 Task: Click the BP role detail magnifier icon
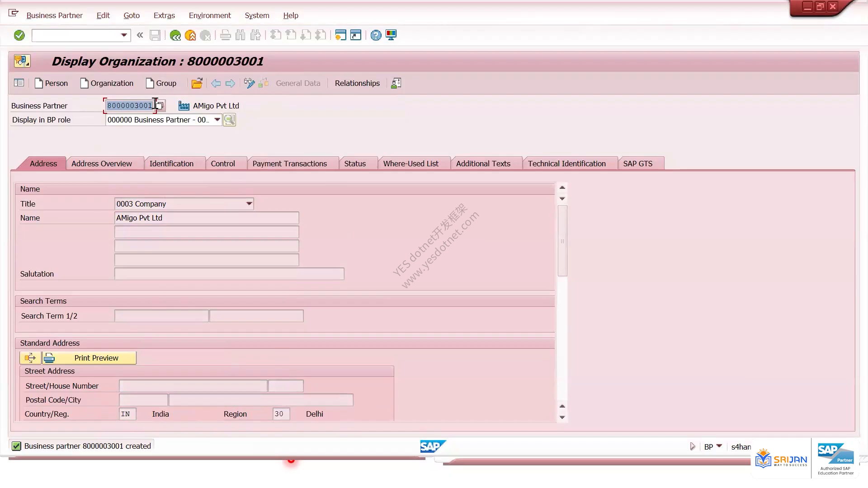pos(229,120)
